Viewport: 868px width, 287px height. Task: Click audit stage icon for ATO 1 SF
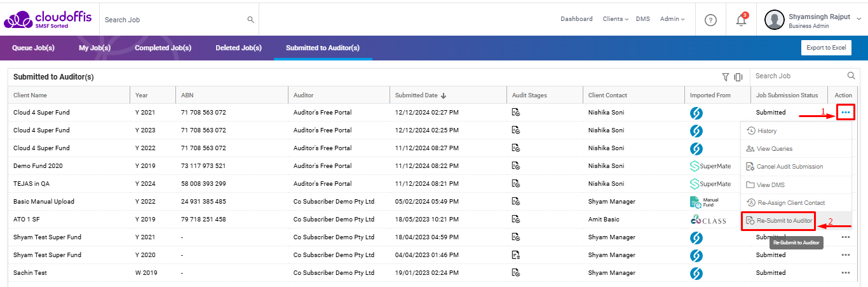(x=516, y=220)
